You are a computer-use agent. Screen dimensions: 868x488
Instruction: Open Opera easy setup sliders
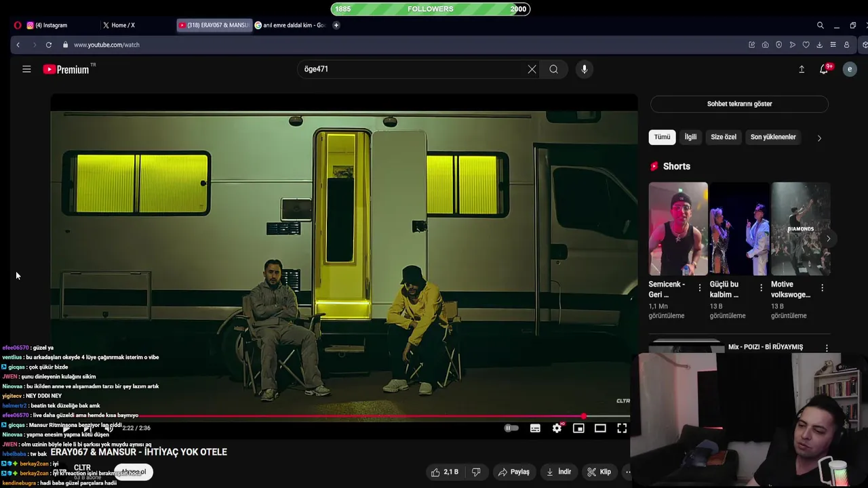[833, 45]
